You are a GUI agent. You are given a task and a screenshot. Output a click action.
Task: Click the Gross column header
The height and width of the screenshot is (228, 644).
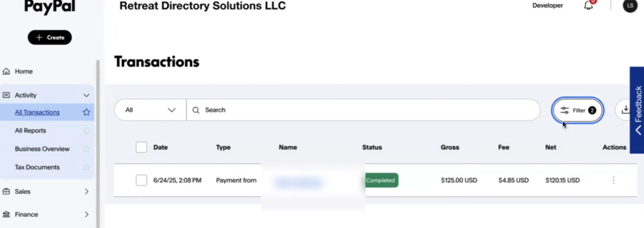[450, 147]
